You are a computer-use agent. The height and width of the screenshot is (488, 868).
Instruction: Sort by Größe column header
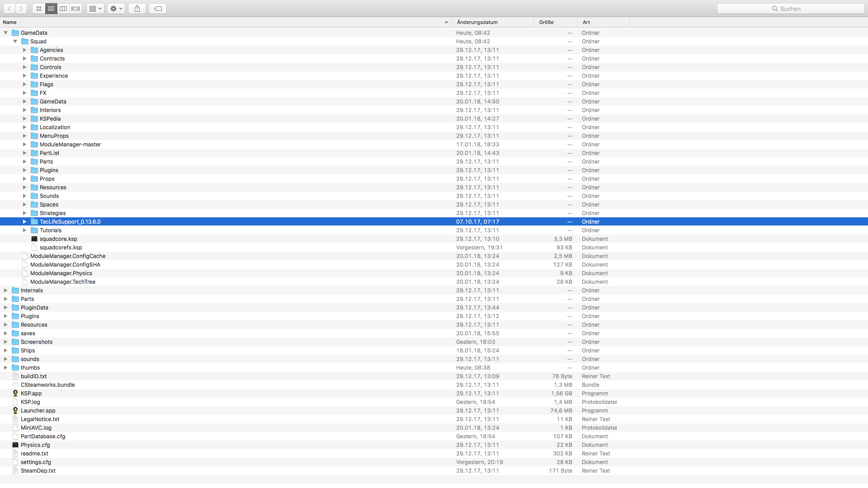[x=546, y=22]
